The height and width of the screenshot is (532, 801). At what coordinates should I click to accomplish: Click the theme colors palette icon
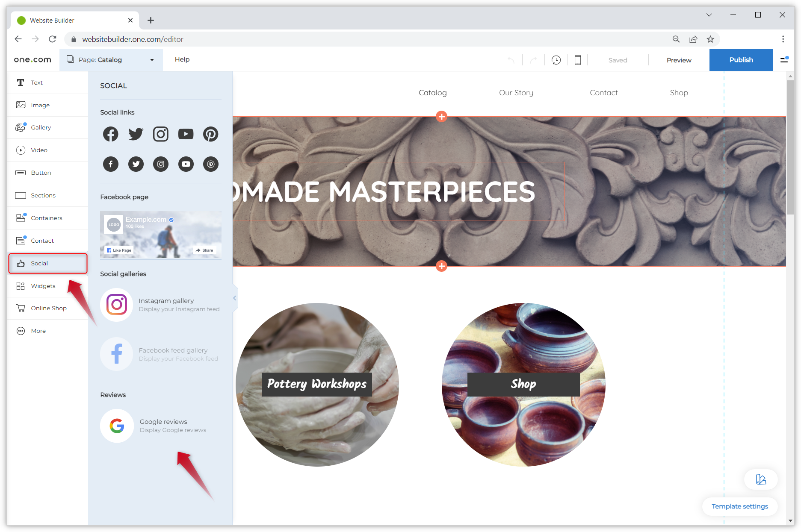760,479
